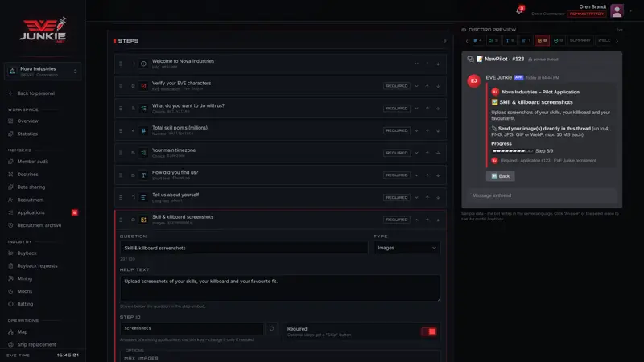Move 'Your main timezone' step up
The image size is (644, 362).
(x=427, y=153)
